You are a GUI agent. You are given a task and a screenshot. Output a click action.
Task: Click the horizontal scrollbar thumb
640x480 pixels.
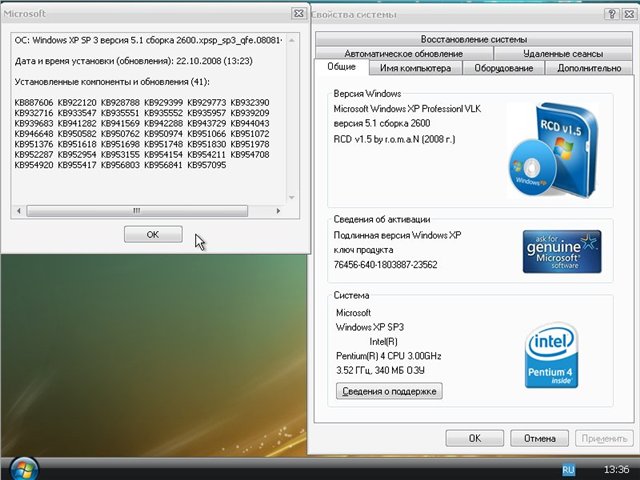(137, 211)
